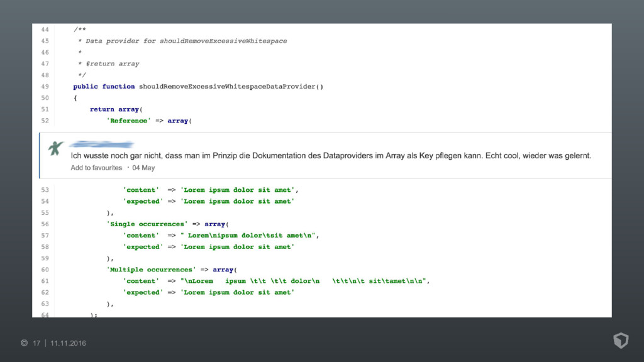Click the 'Multiple occurrences' array key
Image resolution: width=644 pixels, height=362 pixels.
click(151, 270)
